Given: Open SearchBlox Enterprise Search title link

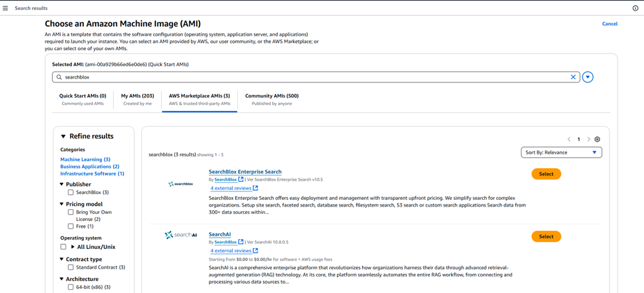Looking at the screenshot, I should tap(245, 172).
